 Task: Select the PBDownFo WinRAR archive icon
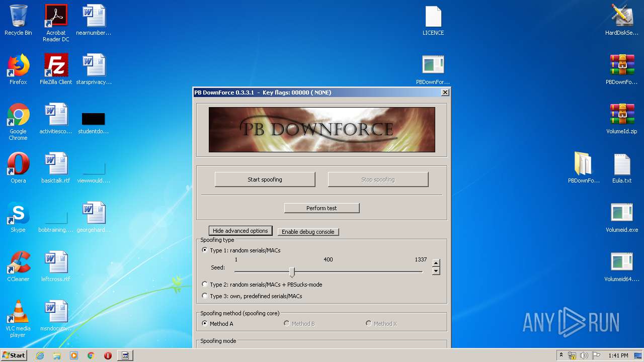622,69
